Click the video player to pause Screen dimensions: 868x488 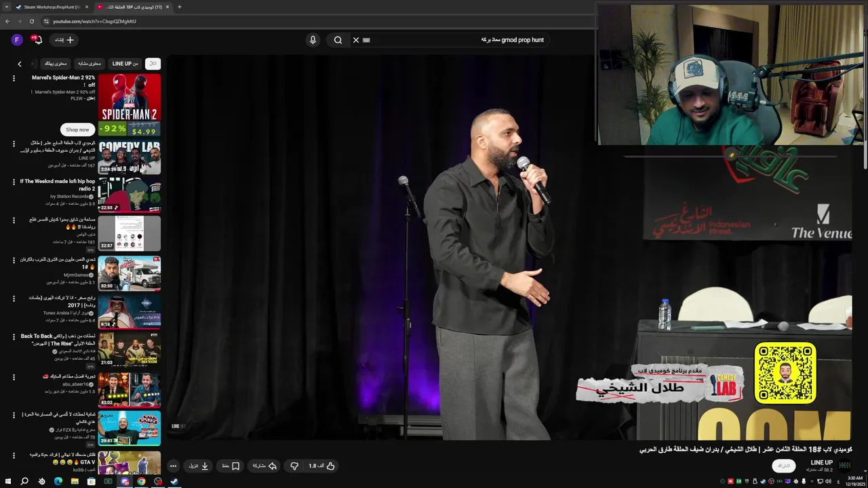(x=509, y=247)
